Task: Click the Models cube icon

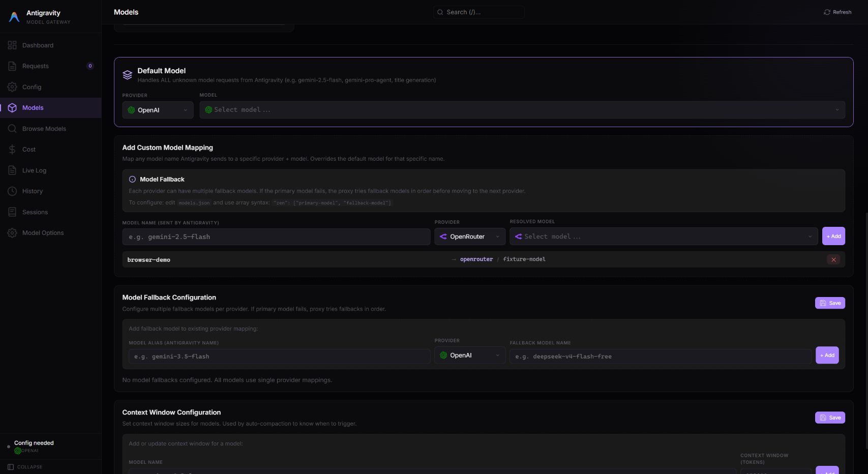Action: [x=12, y=108]
